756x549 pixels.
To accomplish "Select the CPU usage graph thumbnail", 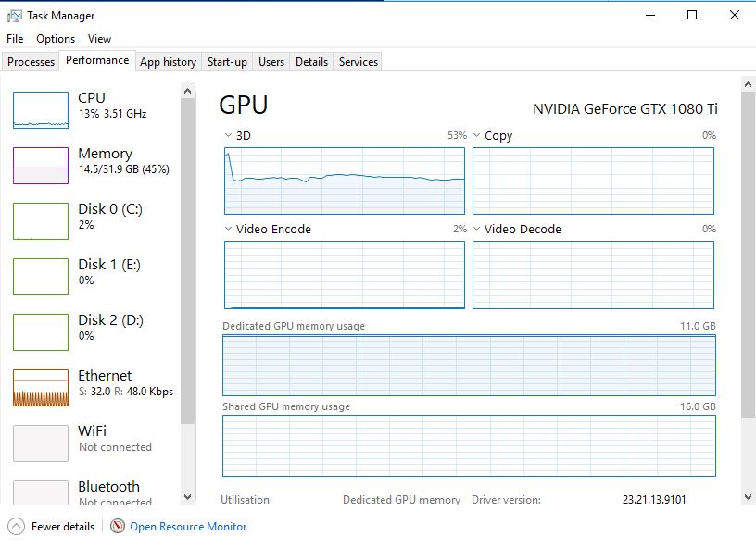I will [41, 110].
